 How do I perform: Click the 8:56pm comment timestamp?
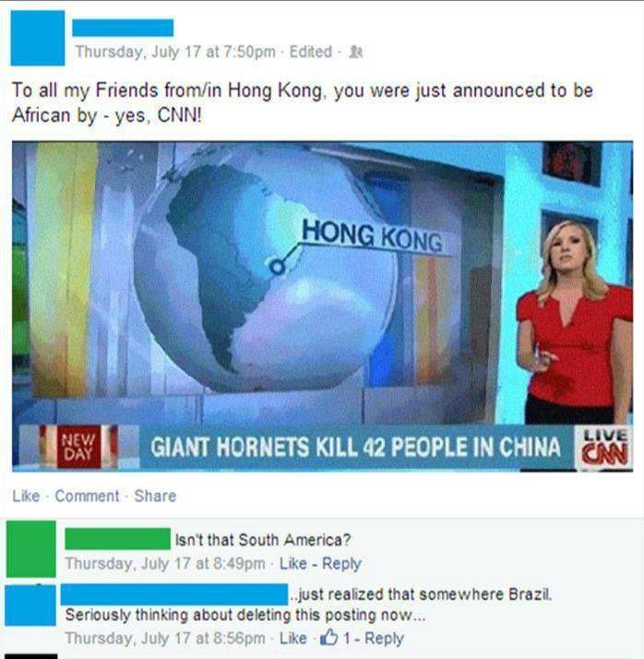coord(165,639)
